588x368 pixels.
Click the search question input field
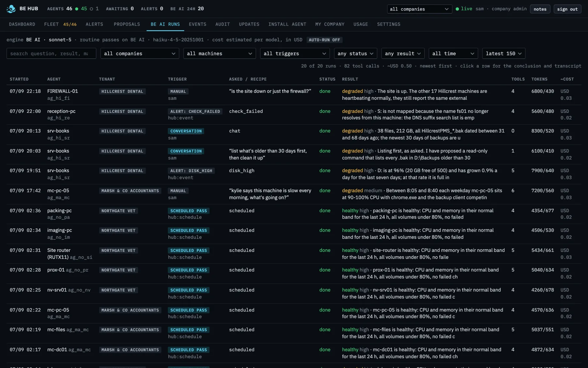51,53
